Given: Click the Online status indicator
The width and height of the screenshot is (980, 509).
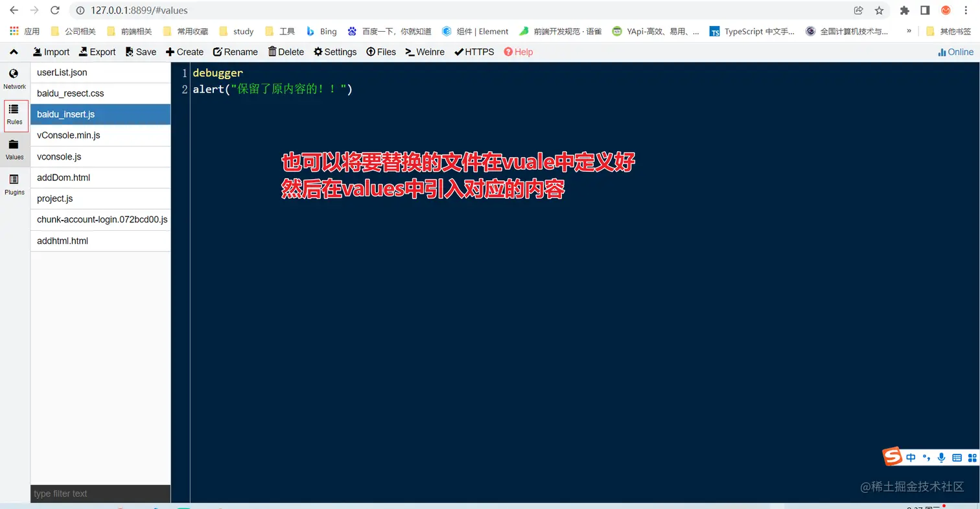Looking at the screenshot, I should 956,52.
